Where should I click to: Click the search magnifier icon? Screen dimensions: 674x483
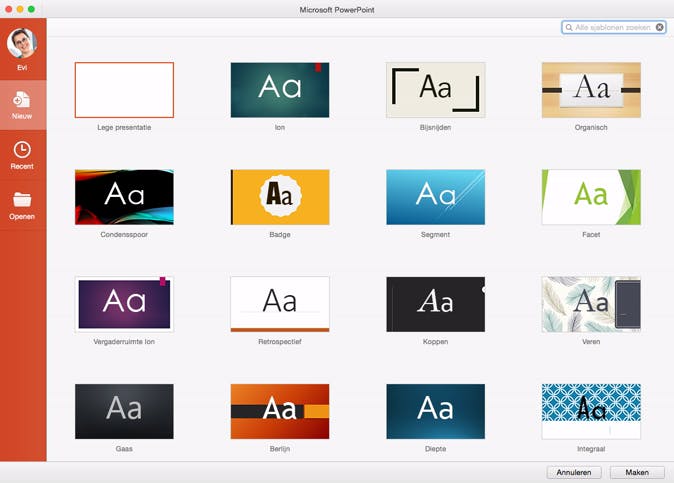point(569,28)
